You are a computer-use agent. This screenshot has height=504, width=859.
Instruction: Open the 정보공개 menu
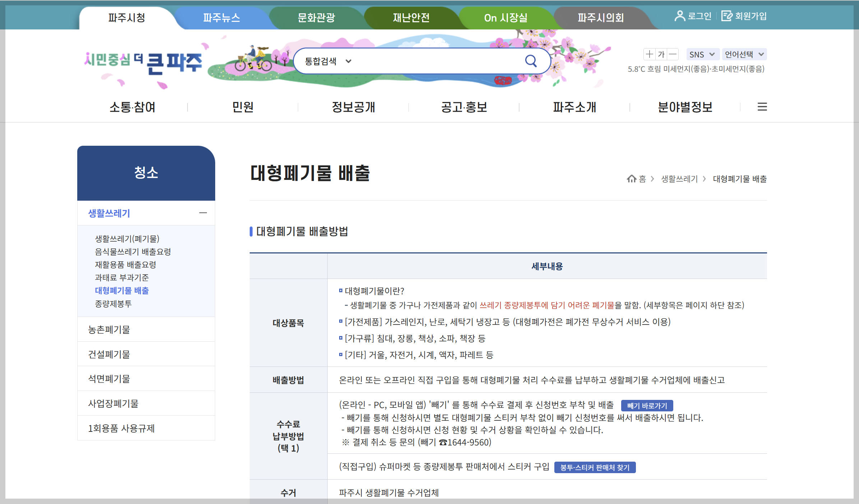click(x=354, y=107)
